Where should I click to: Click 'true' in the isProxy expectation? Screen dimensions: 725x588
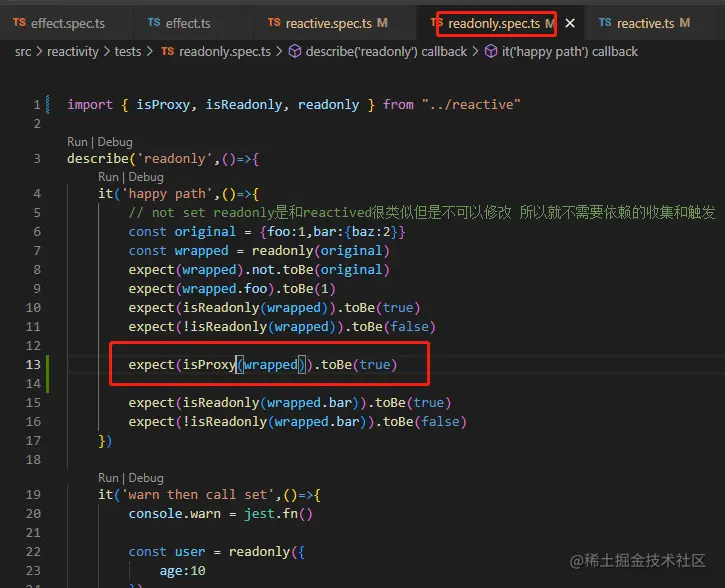tap(375, 365)
